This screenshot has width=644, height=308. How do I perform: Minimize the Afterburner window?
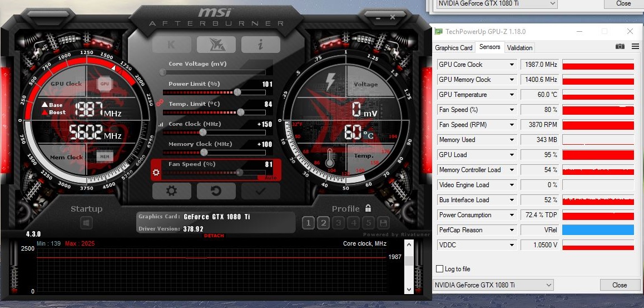[377, 17]
